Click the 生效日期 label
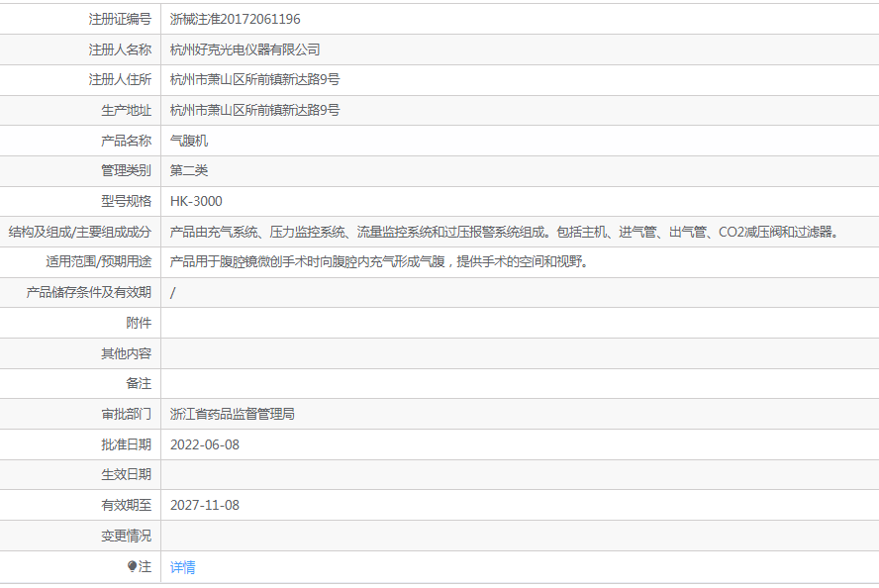Screen dimensions: 879x588 (x=126, y=475)
